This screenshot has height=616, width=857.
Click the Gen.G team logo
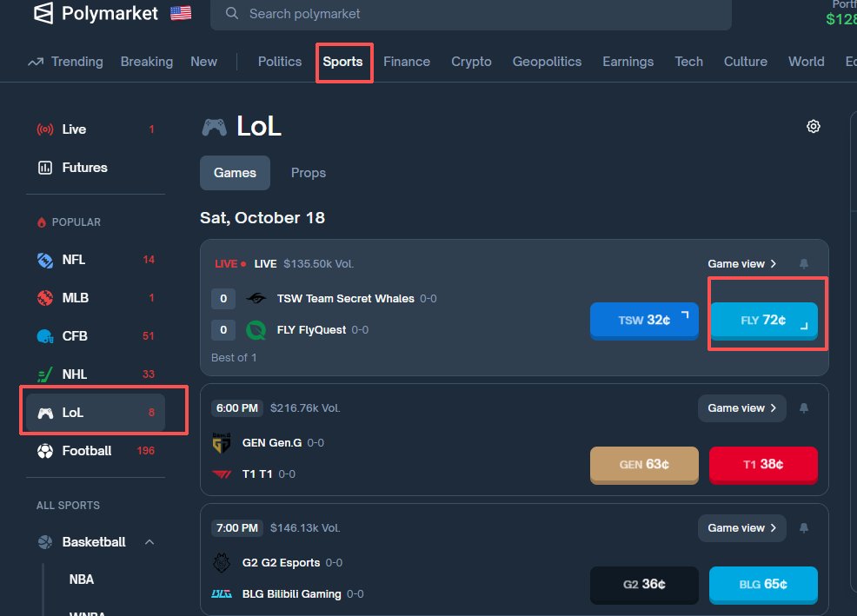coord(222,443)
